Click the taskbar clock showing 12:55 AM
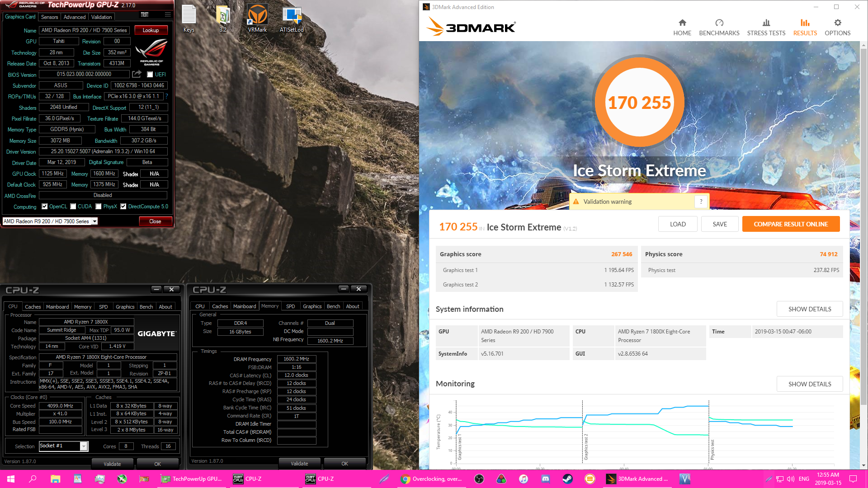The width and height of the screenshot is (868, 488). tap(828, 479)
